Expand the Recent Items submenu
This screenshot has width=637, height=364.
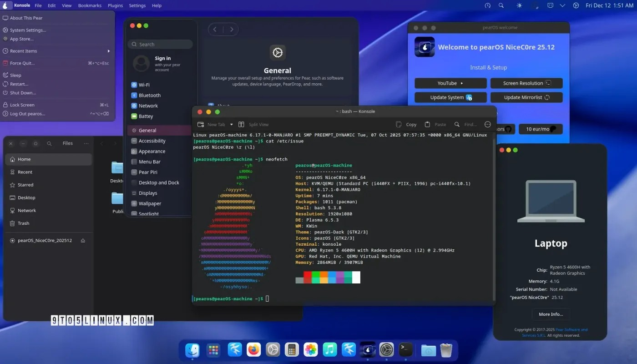coord(108,51)
